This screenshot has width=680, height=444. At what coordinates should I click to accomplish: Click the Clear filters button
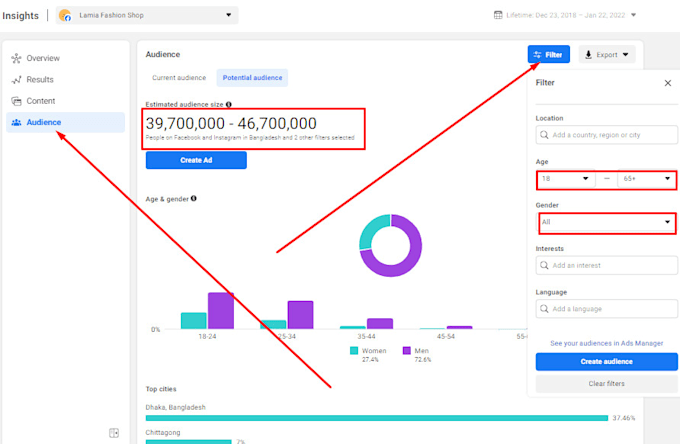click(606, 384)
